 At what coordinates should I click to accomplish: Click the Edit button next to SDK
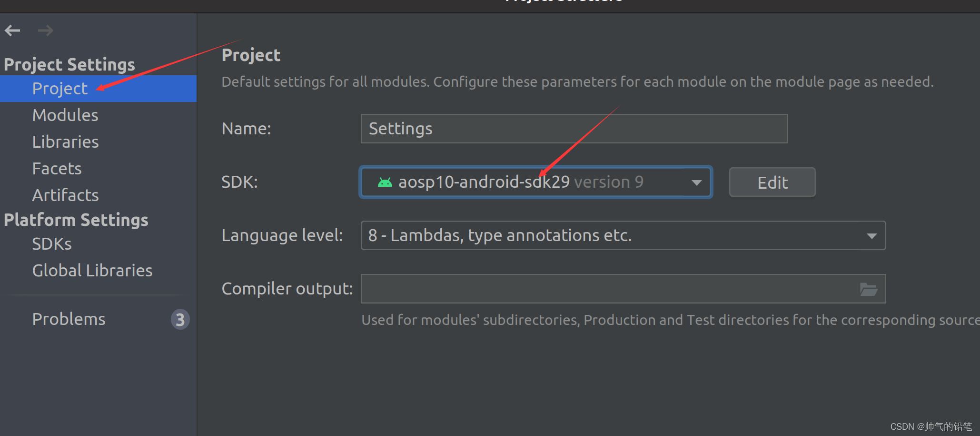click(772, 182)
